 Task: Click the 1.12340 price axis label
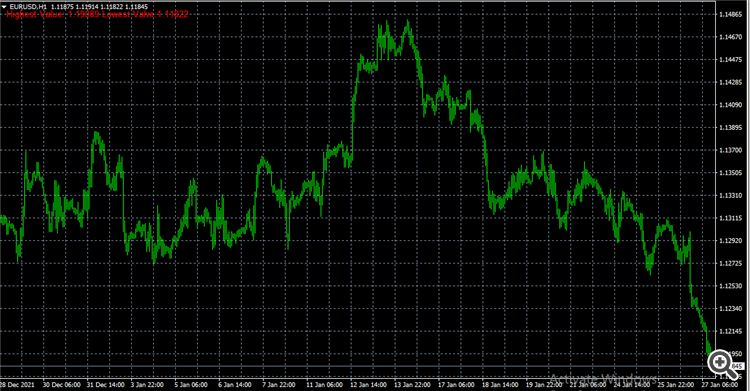[x=731, y=309]
